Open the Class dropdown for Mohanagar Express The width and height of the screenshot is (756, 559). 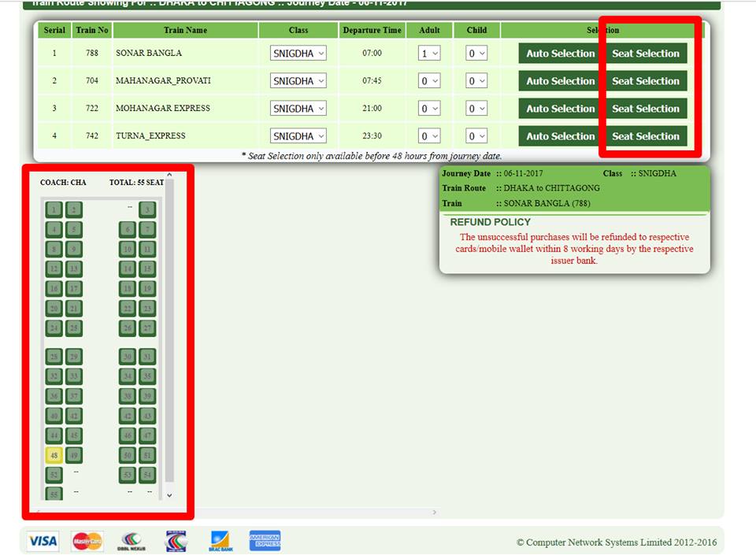[x=298, y=109]
